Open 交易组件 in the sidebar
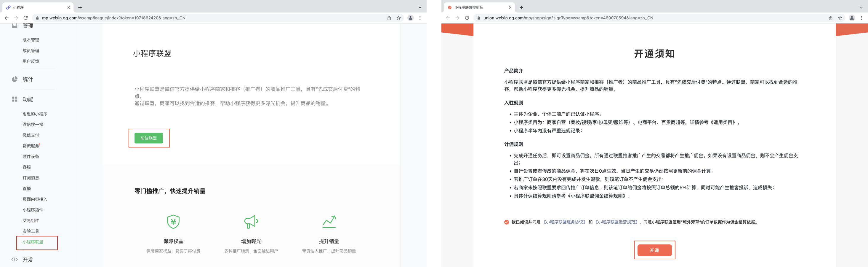This screenshot has width=868, height=267. coord(31,220)
